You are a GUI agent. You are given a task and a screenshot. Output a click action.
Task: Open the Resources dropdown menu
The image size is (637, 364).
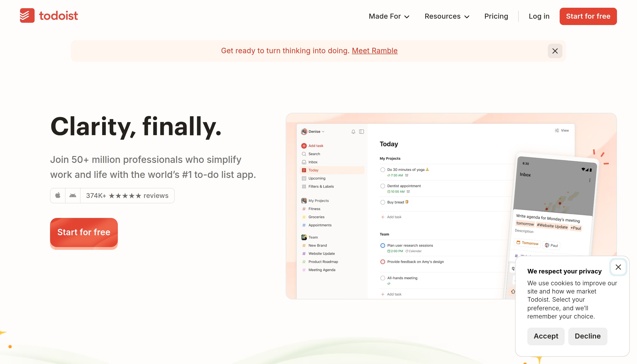coord(447,16)
